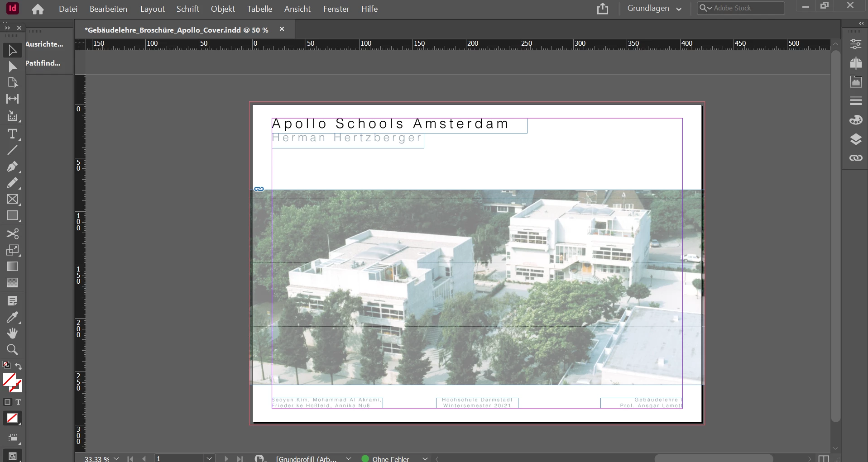Go to the Home screen
The height and width of the screenshot is (462, 868).
[x=38, y=9]
